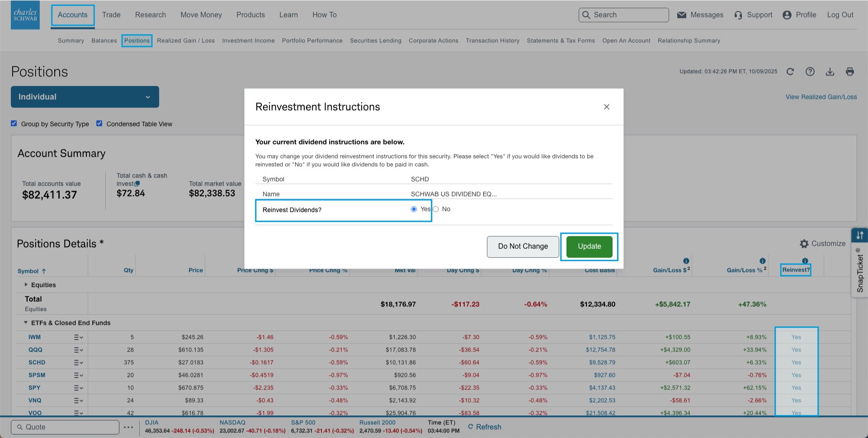Toggle Group by Security Type checkbox
Screen dimensions: 868x438
coord(14,123)
